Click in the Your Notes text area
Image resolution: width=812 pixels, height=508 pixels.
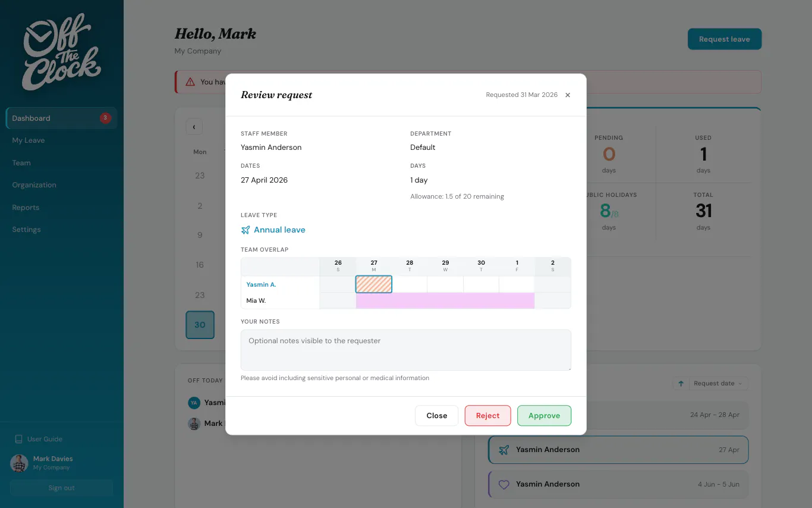tap(405, 350)
